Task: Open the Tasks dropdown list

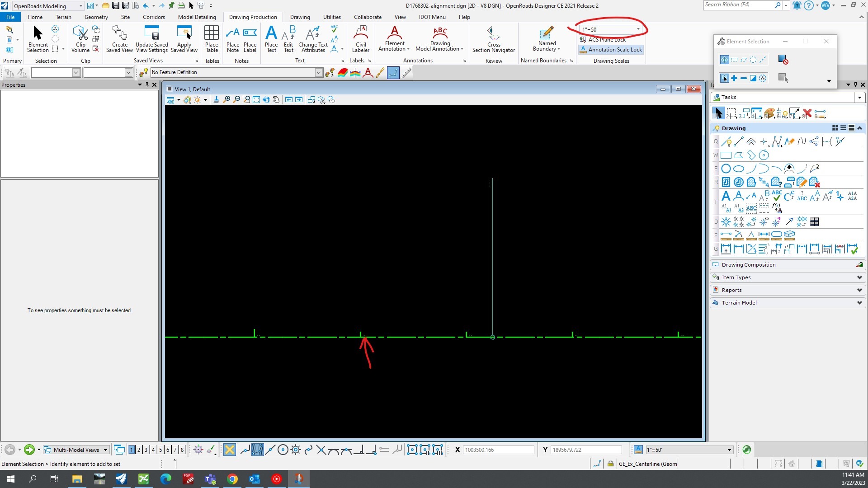Action: (859, 97)
